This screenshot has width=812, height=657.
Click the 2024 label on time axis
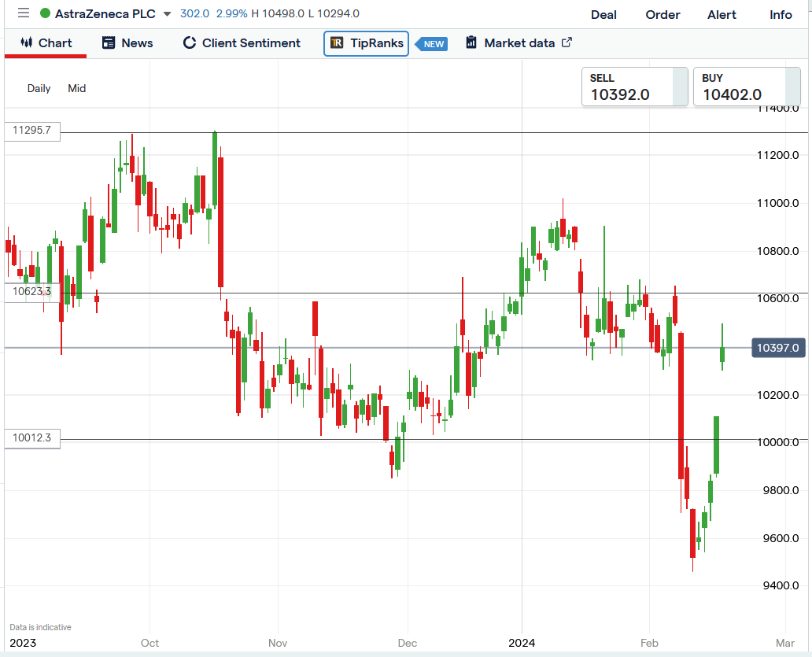coord(522,643)
